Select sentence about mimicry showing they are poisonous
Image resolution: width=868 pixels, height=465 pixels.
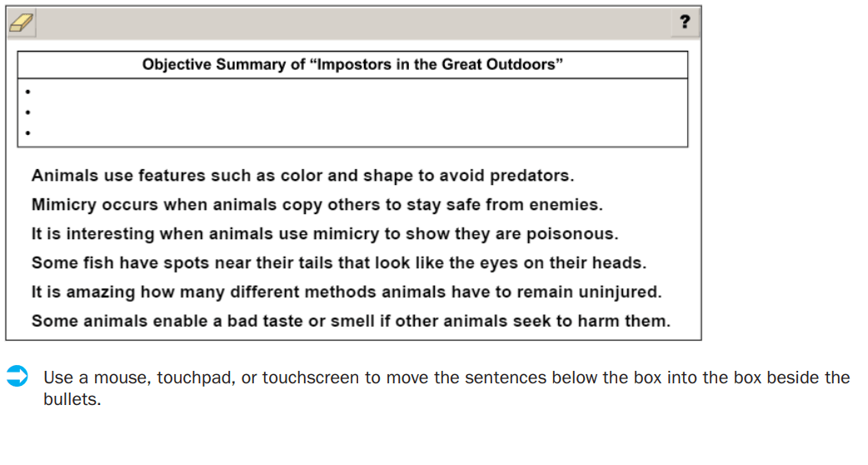325,233
